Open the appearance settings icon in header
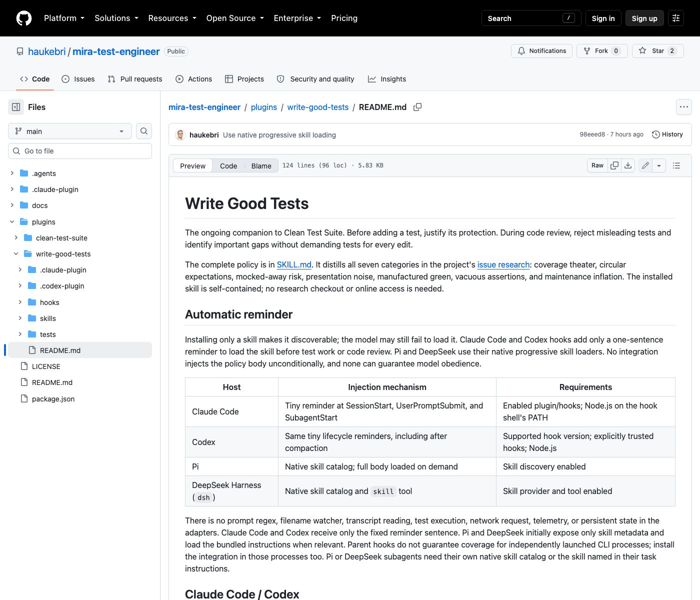Image resolution: width=700 pixels, height=600 pixels. click(676, 18)
